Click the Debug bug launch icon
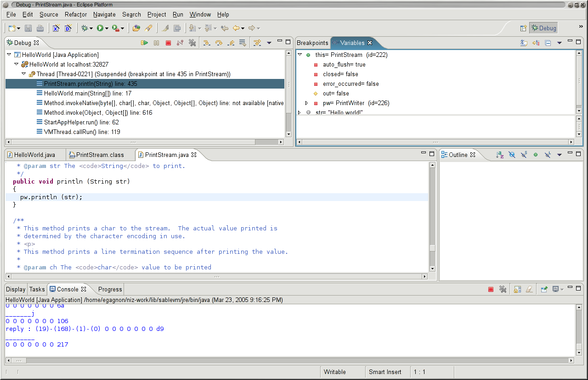 point(85,28)
